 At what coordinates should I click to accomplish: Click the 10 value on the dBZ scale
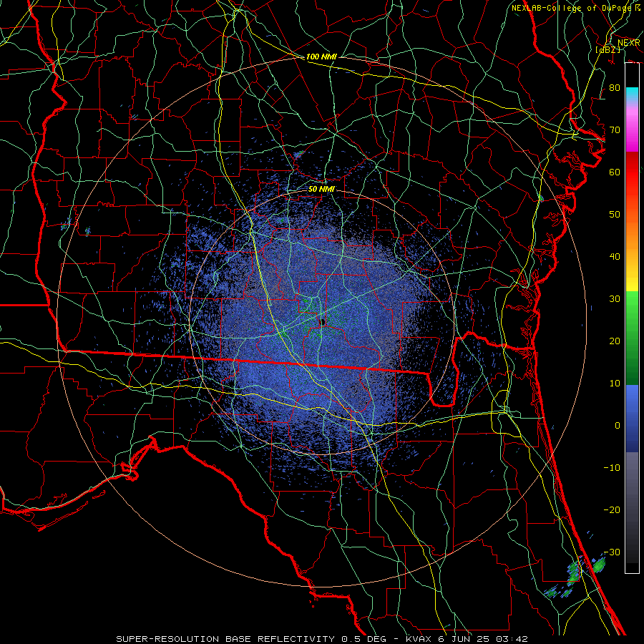[615, 384]
